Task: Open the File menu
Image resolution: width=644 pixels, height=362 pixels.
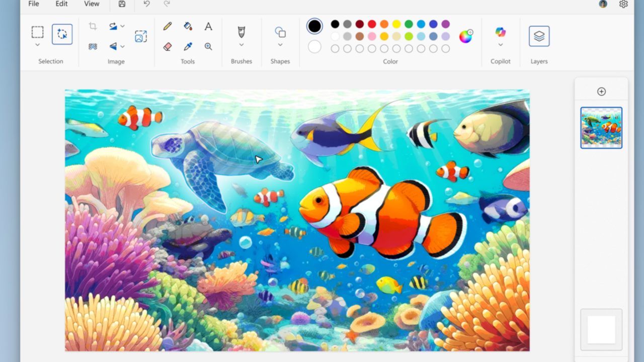Action: click(x=34, y=4)
